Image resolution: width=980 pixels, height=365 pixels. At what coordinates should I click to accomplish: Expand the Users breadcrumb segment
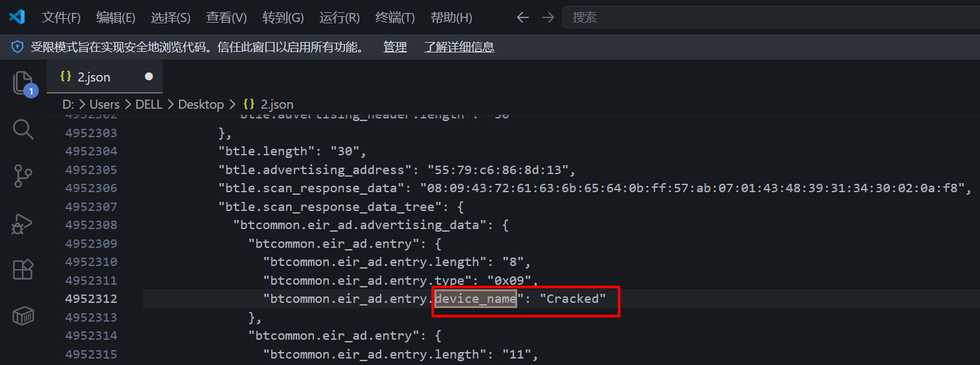pos(104,104)
